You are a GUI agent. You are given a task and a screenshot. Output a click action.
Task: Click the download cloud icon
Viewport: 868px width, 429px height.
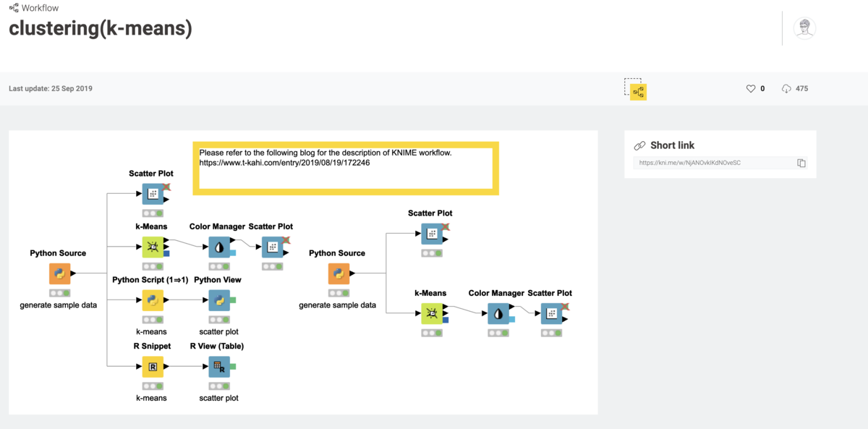tap(786, 89)
